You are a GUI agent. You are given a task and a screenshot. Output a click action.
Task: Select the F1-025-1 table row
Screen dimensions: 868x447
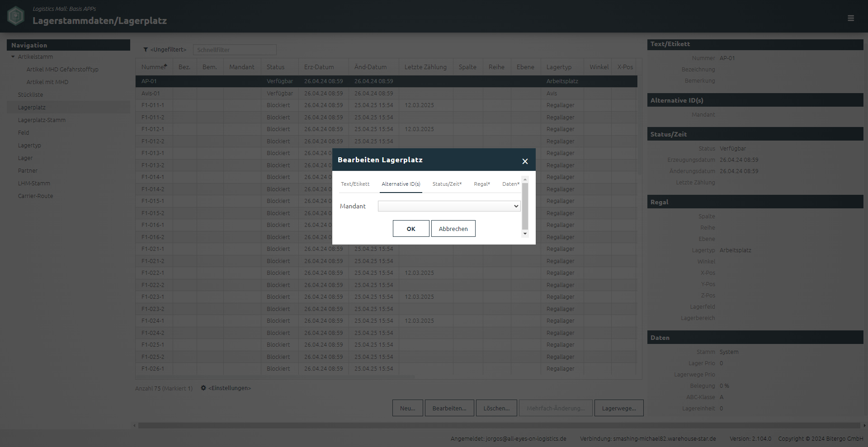click(387, 345)
